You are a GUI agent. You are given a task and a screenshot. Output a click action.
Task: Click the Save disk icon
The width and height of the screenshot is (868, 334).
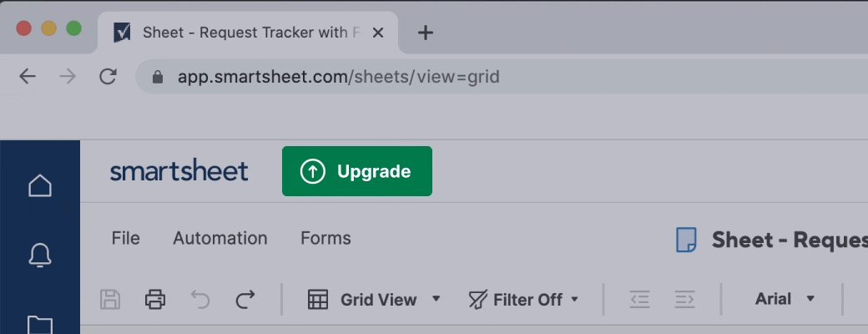click(110, 299)
